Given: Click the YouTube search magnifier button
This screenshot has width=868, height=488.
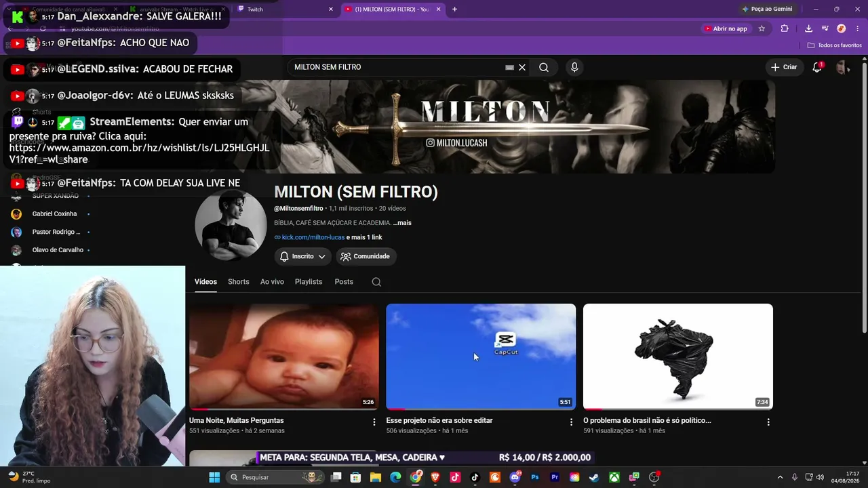Looking at the screenshot, I should (544, 67).
